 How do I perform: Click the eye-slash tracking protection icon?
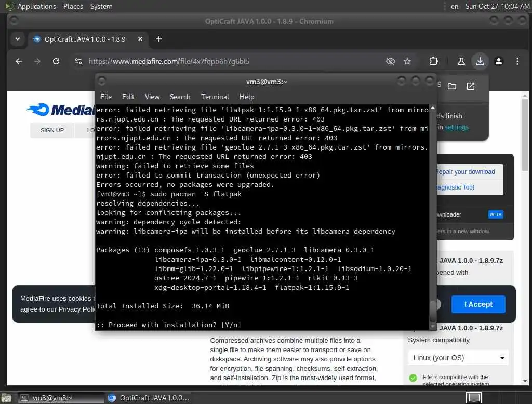coord(391,61)
